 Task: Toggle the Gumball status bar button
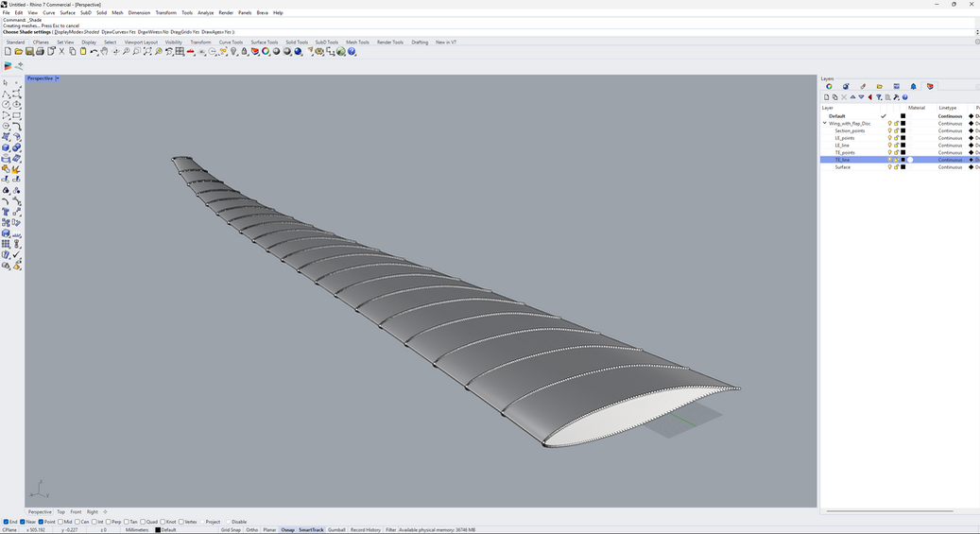336,529
